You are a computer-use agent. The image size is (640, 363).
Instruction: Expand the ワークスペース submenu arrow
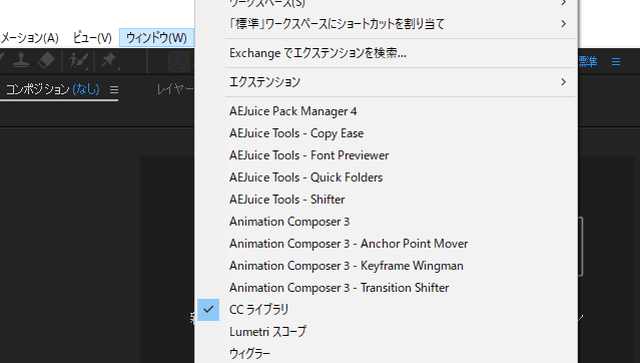point(563,3)
